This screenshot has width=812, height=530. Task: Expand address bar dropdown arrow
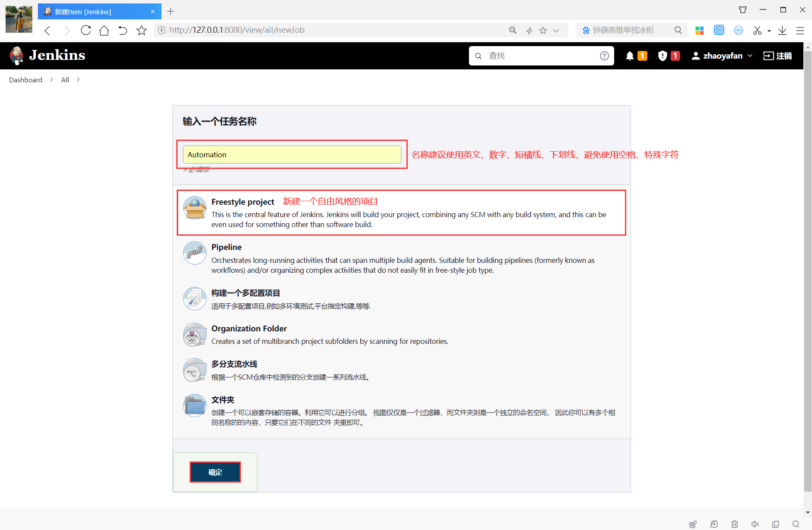click(556, 31)
